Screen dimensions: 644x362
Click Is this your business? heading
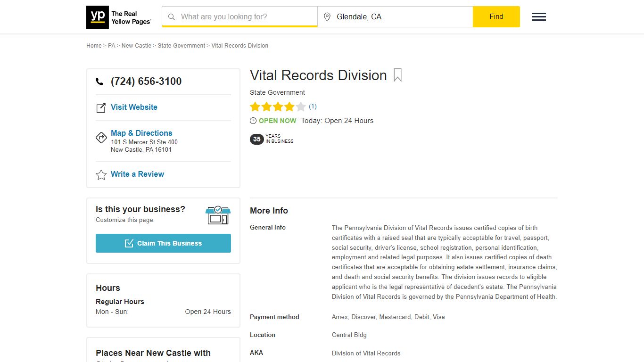(140, 209)
